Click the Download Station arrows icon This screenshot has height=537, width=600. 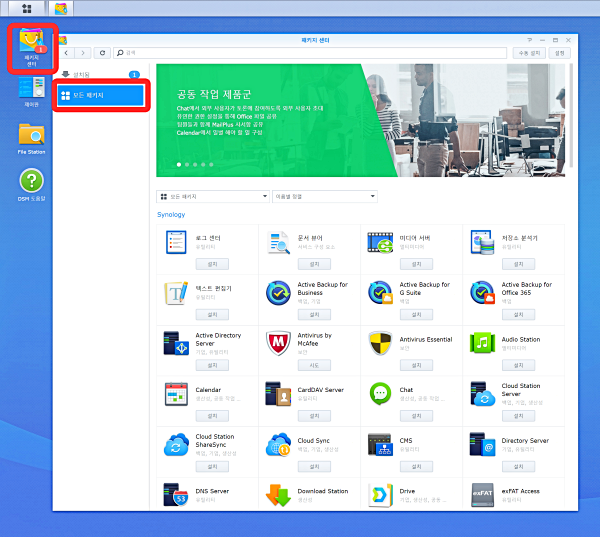(278, 495)
